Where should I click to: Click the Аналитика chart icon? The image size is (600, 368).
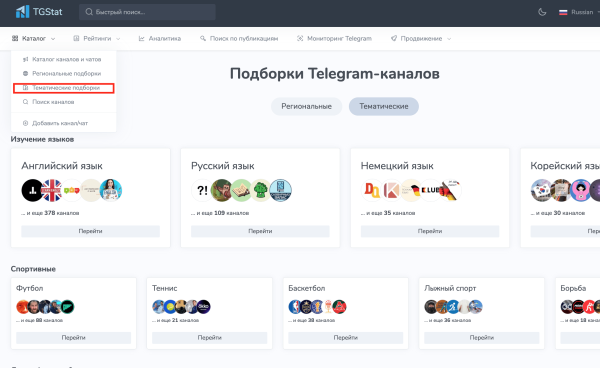(142, 39)
